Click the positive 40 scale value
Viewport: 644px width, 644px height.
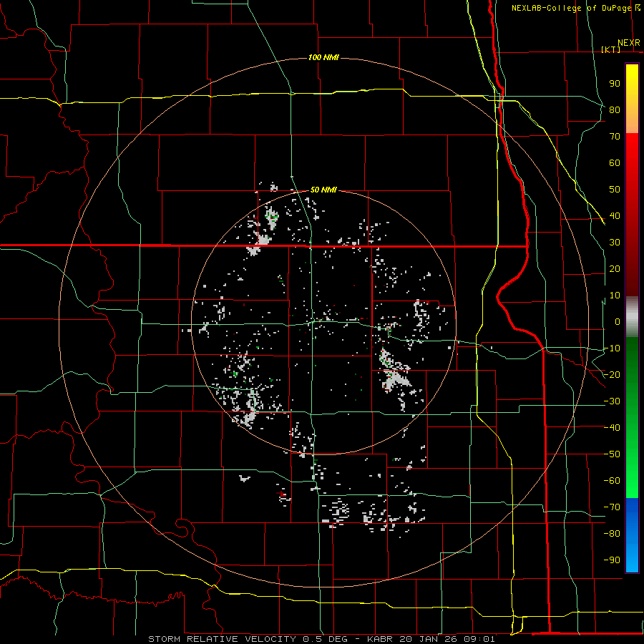coord(615,215)
